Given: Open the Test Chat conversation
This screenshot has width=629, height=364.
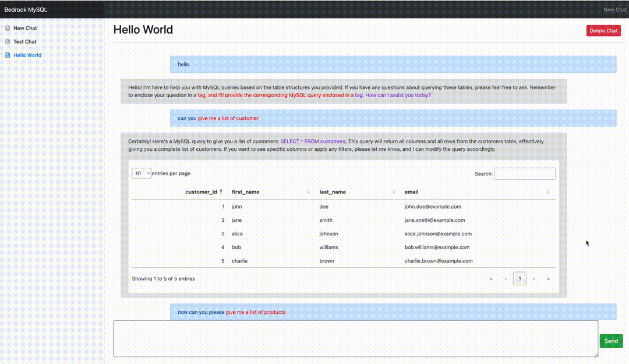Looking at the screenshot, I should [x=24, y=41].
